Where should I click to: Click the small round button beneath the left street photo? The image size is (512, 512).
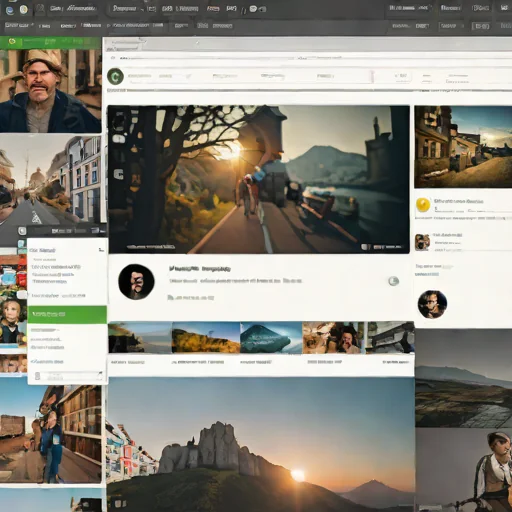[22, 231]
